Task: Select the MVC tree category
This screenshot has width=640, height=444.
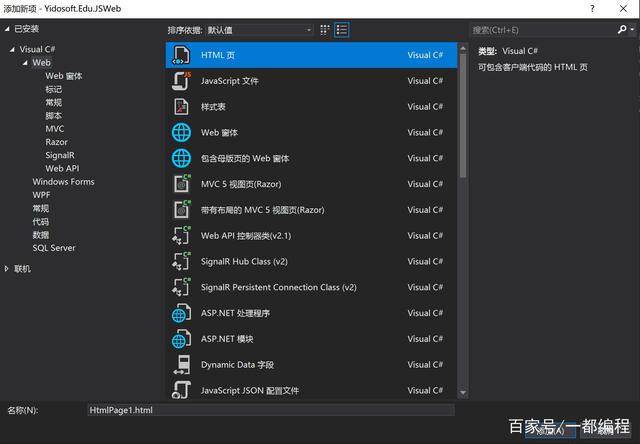Action: pyautogui.click(x=55, y=129)
